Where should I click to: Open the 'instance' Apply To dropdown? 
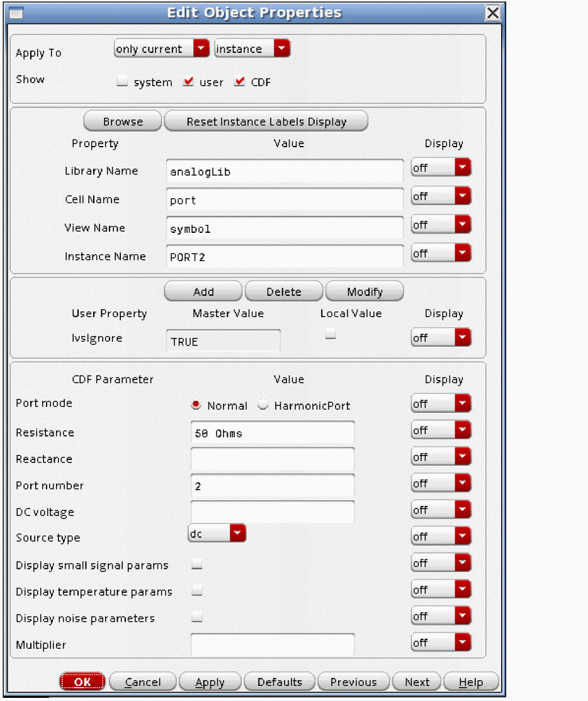pos(252,49)
